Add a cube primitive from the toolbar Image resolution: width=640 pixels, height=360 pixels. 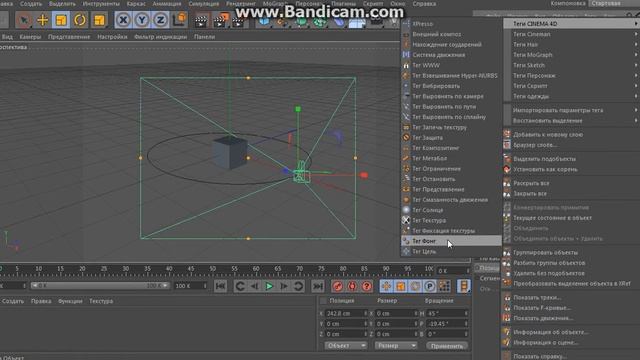(x=264, y=21)
